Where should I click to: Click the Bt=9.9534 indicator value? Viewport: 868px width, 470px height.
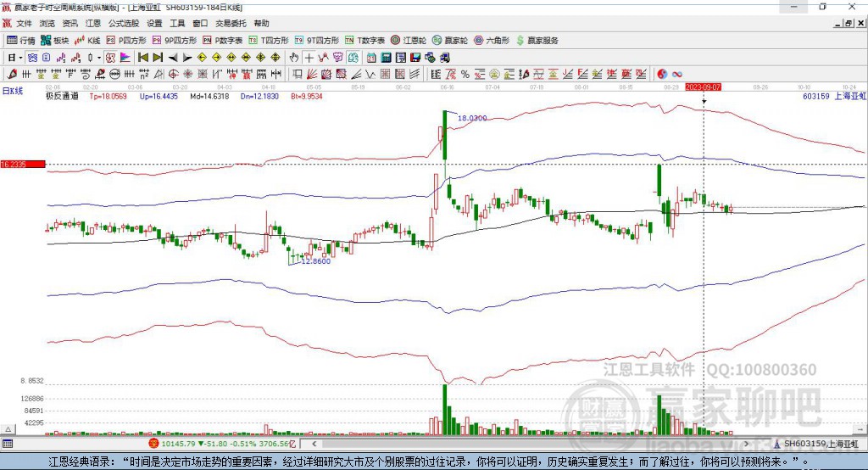(307, 97)
